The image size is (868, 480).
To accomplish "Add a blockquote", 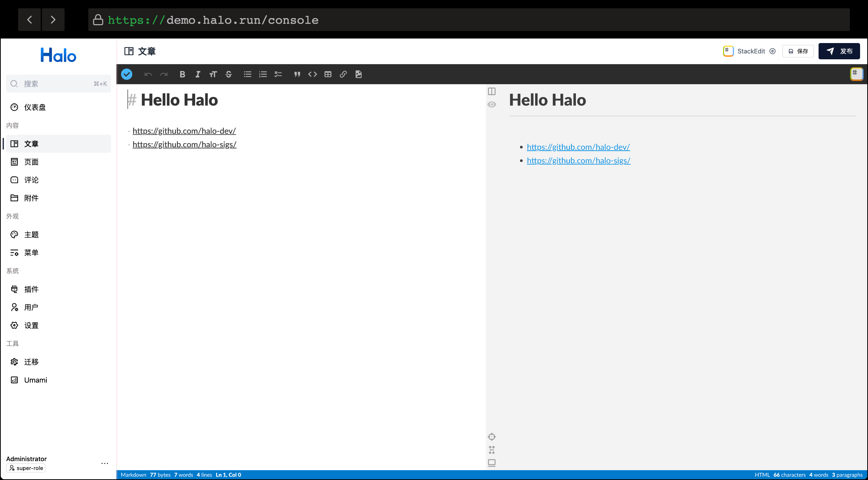I will coord(297,74).
